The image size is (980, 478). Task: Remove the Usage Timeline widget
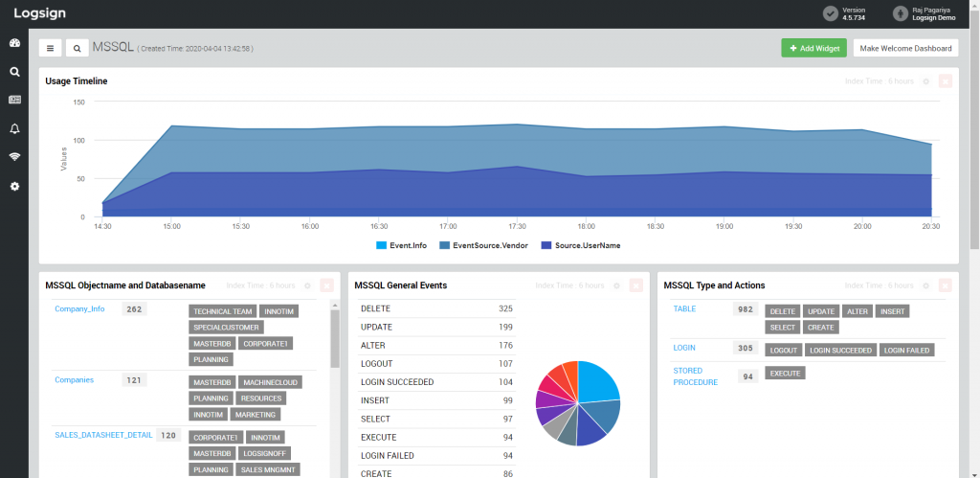click(x=945, y=81)
